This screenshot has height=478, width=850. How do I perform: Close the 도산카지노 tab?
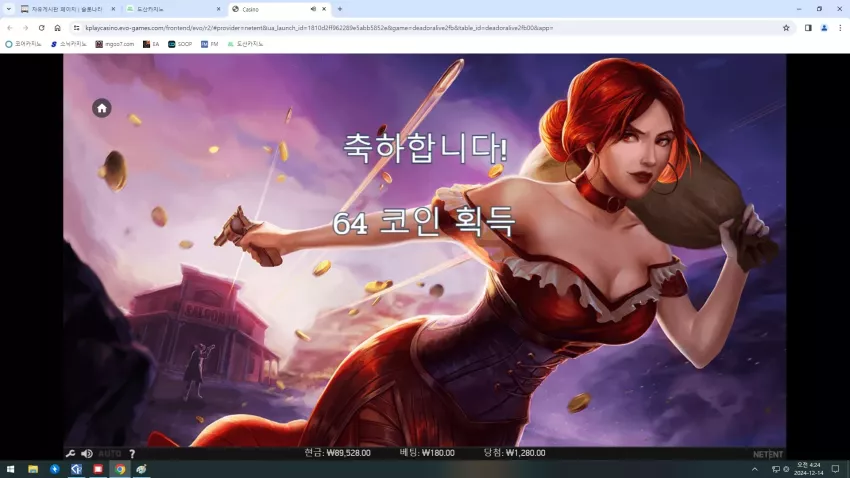[x=218, y=9]
